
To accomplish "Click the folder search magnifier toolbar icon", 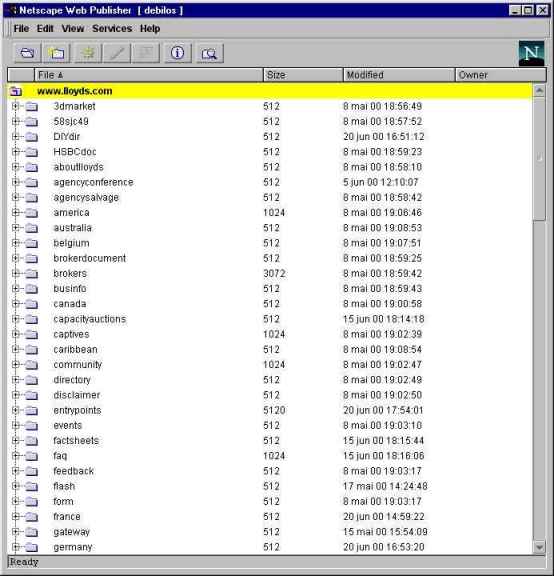I will click(210, 53).
